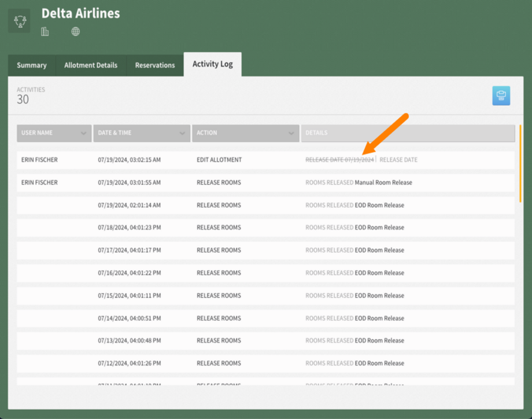Select timestamp 07/13/2024, 04:00:48 PM
The height and width of the screenshot is (419, 532).
(x=130, y=340)
